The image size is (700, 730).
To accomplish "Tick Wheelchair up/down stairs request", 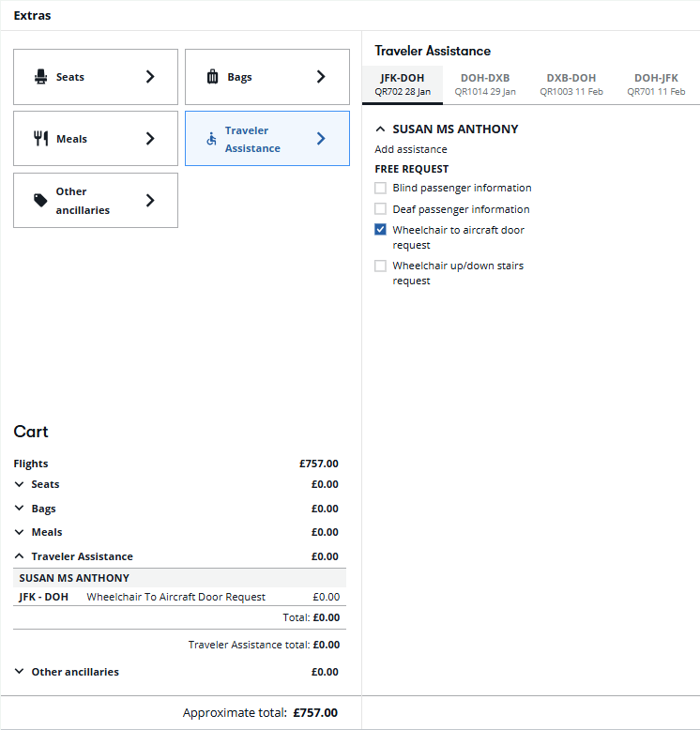I will click(x=380, y=266).
